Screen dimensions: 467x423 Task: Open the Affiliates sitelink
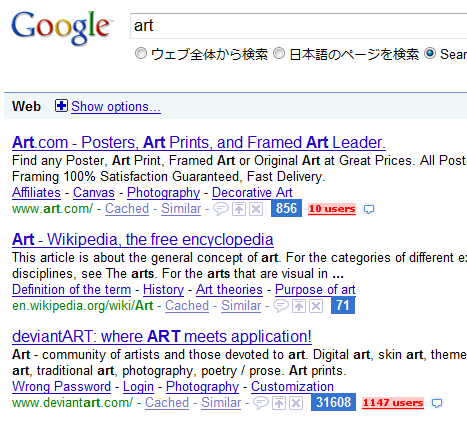[x=36, y=193]
